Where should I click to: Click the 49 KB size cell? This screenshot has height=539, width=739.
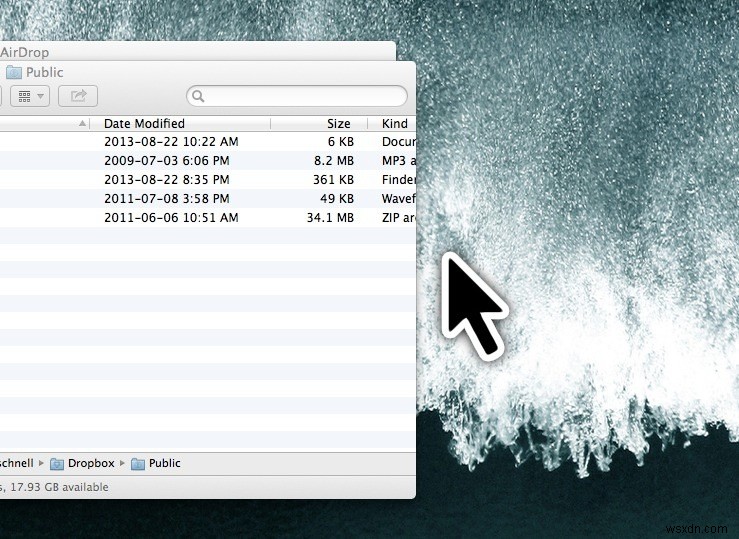337,198
